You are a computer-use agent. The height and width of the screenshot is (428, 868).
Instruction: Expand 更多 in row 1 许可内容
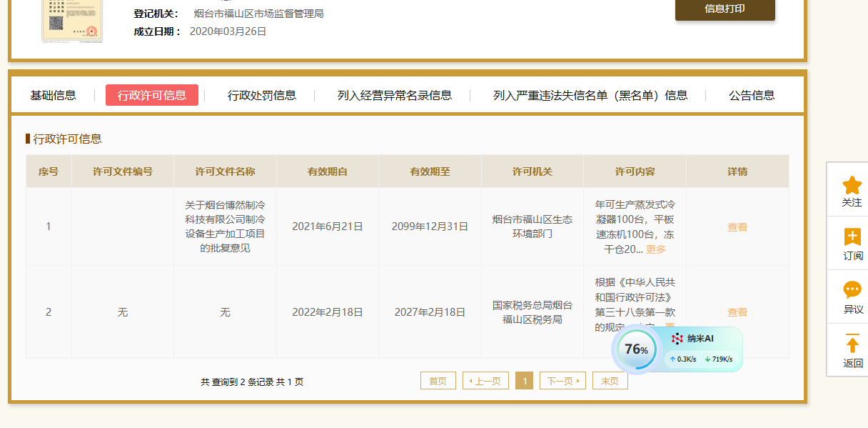[x=656, y=249]
